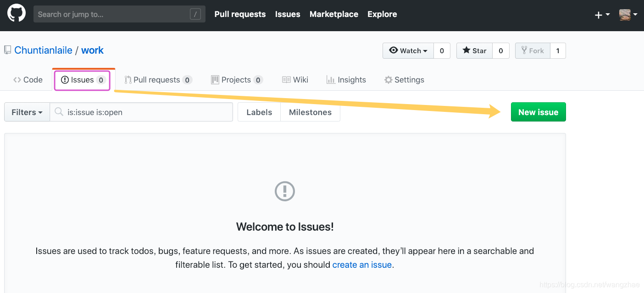Image resolution: width=644 pixels, height=293 pixels.
Task: Click the Fork button
Action: click(x=533, y=51)
